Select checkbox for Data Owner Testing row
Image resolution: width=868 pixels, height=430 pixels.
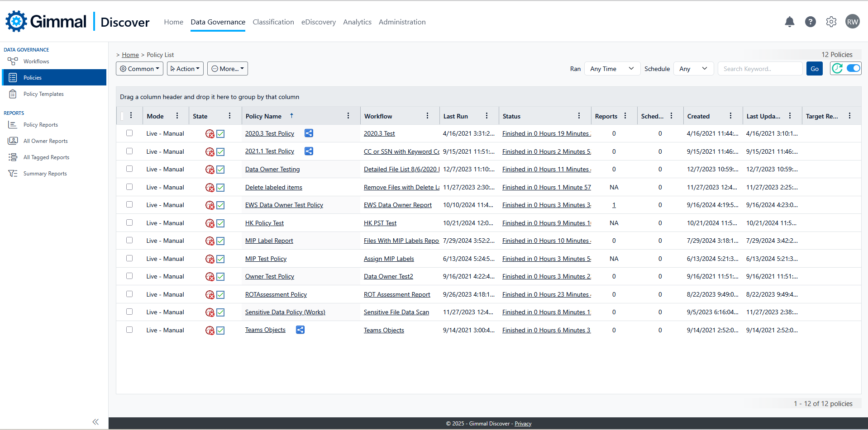click(129, 169)
